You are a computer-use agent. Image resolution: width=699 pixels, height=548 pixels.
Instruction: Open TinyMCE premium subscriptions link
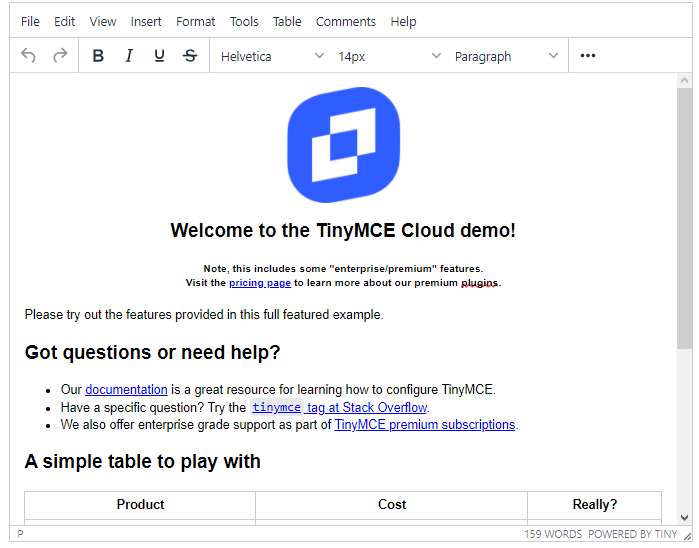(425, 425)
